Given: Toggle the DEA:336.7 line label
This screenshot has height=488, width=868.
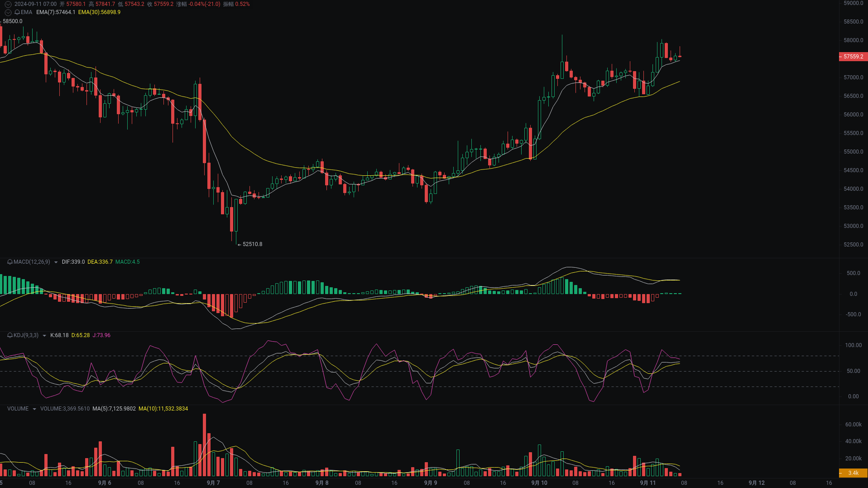Looking at the screenshot, I should click(101, 262).
